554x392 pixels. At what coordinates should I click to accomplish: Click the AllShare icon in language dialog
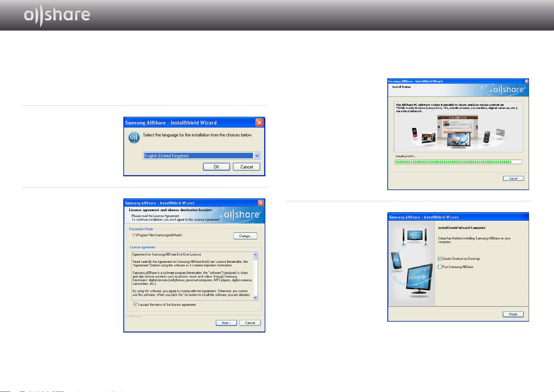pyautogui.click(x=134, y=137)
